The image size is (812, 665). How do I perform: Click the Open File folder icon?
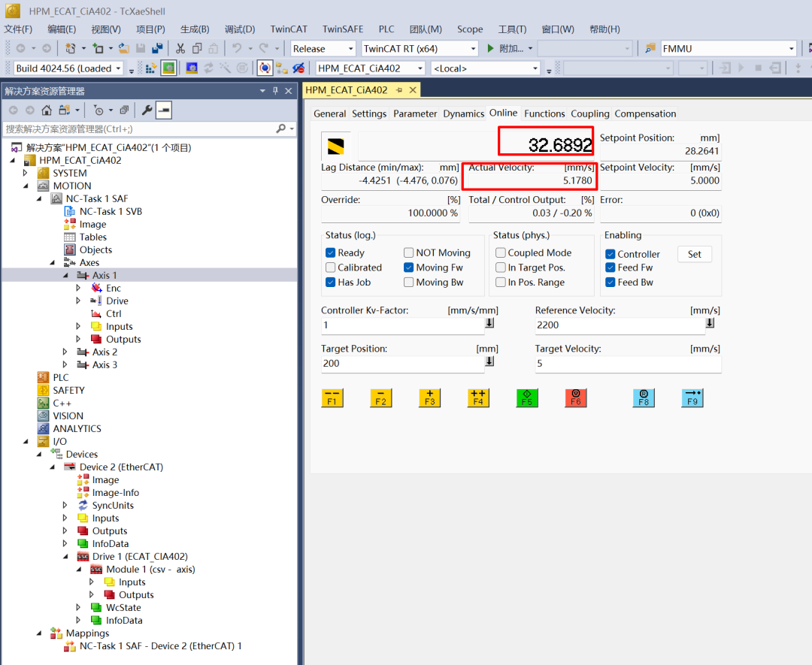(124, 49)
